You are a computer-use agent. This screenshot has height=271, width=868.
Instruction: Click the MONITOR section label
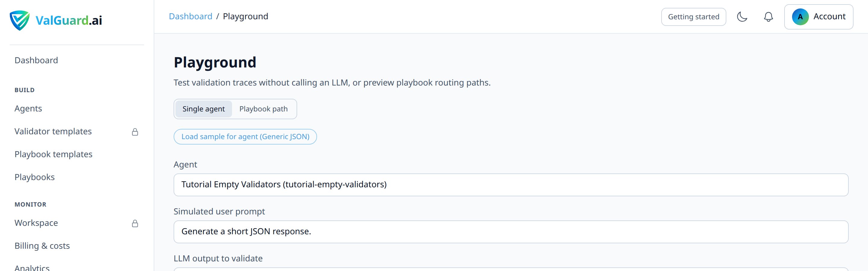point(30,205)
